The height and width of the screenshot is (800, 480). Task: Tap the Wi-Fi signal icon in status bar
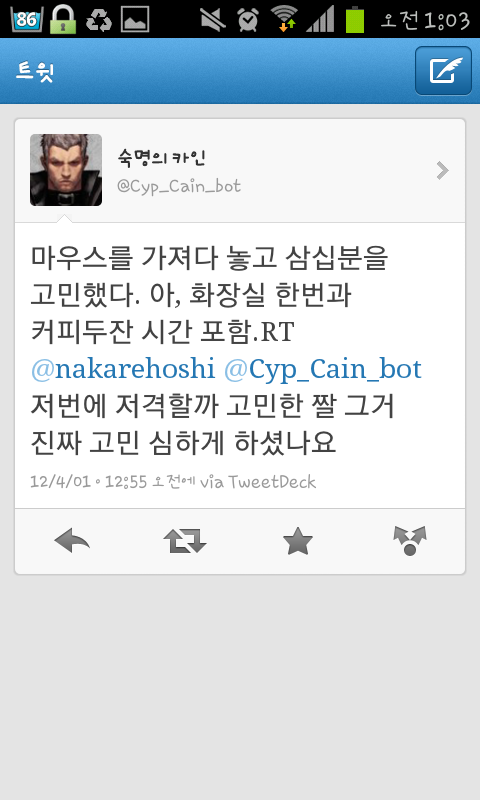coord(285,19)
